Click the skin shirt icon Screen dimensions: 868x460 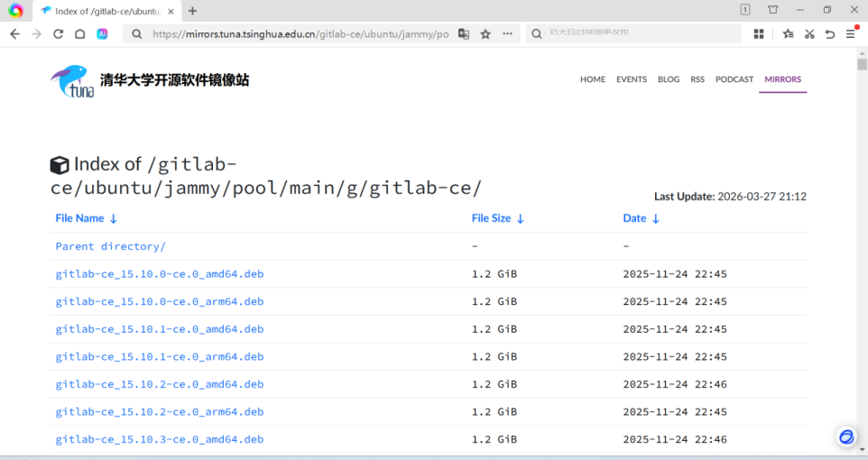point(772,9)
